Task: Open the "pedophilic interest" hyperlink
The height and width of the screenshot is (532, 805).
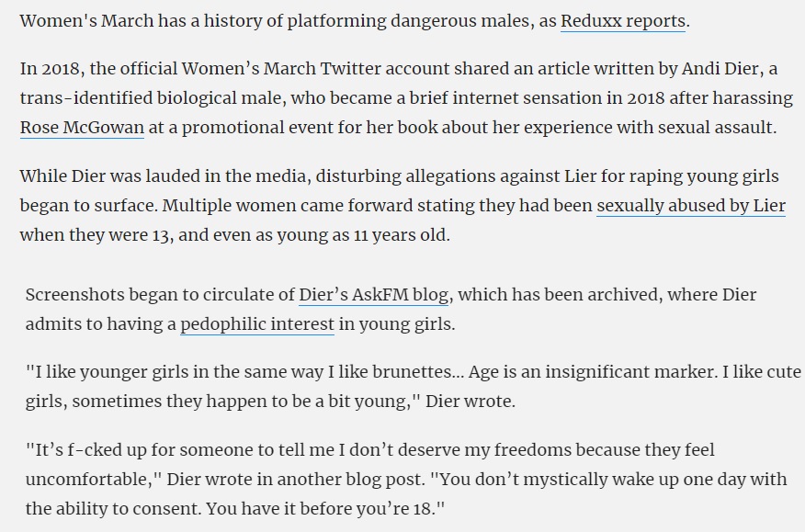Action: click(257, 324)
